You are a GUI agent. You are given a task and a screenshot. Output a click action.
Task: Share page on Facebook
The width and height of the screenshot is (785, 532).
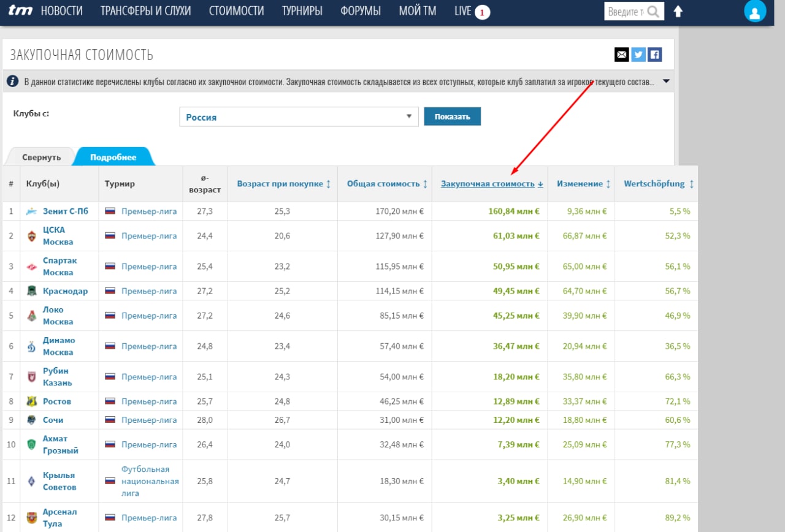tap(655, 55)
